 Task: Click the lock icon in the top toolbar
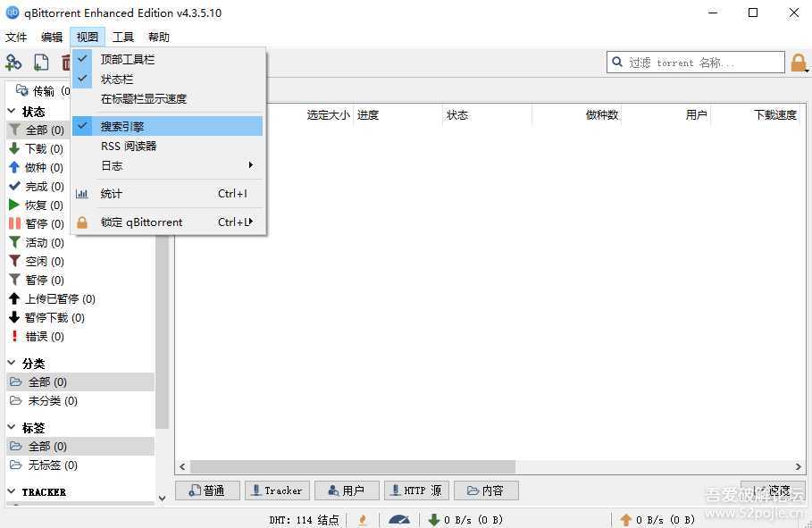point(799,63)
